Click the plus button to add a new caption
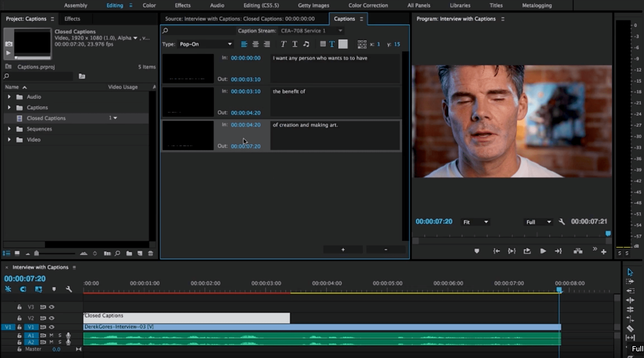This screenshot has width=644, height=358. point(343,250)
